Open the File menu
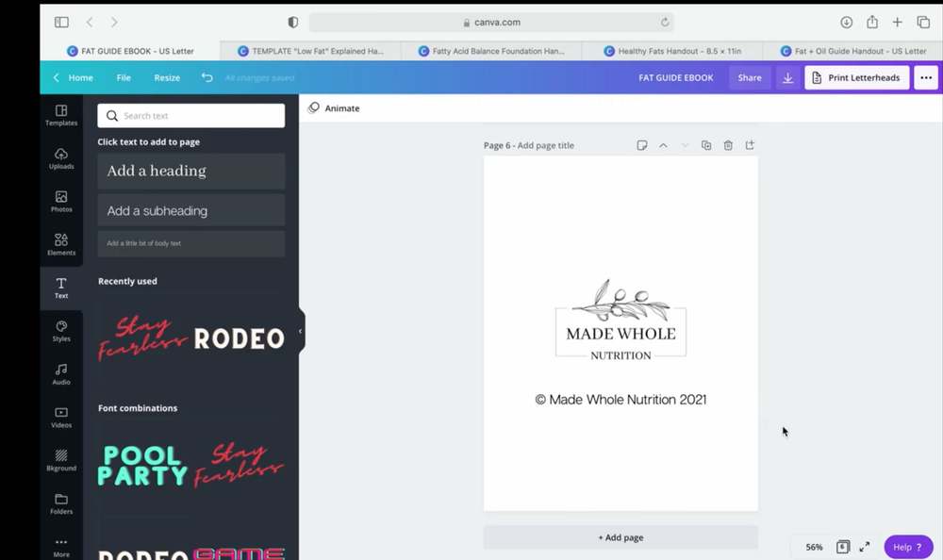Screen dimensions: 943x560 [123, 77]
